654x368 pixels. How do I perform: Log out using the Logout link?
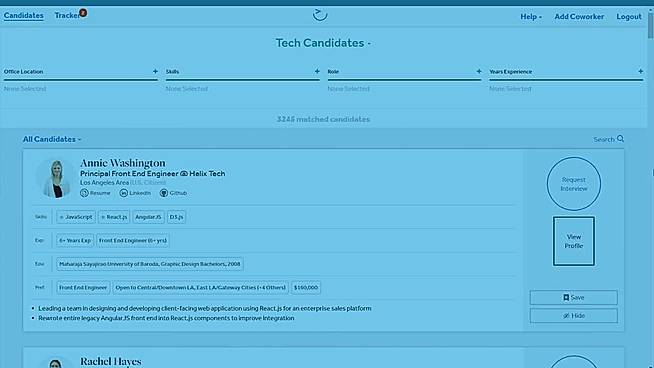coord(629,17)
